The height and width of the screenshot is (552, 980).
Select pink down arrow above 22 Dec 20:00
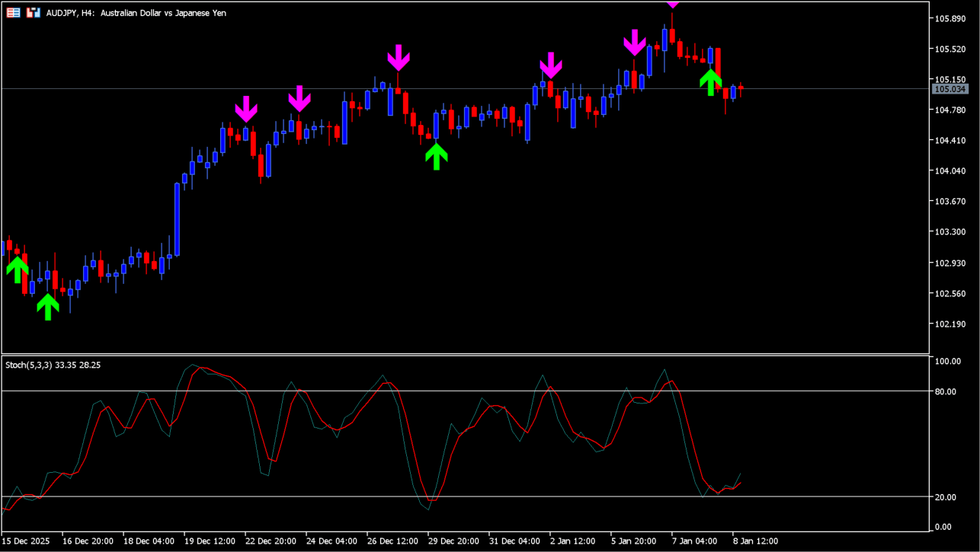pos(246,109)
